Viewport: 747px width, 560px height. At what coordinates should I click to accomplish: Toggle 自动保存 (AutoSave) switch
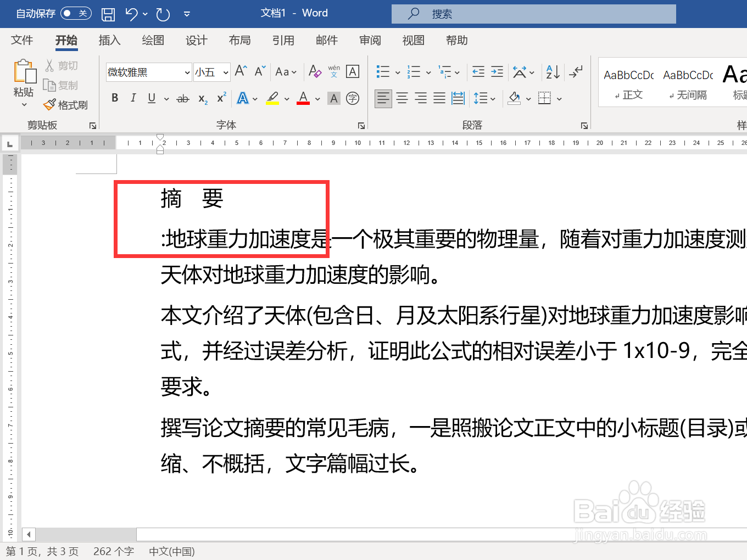coord(76,13)
